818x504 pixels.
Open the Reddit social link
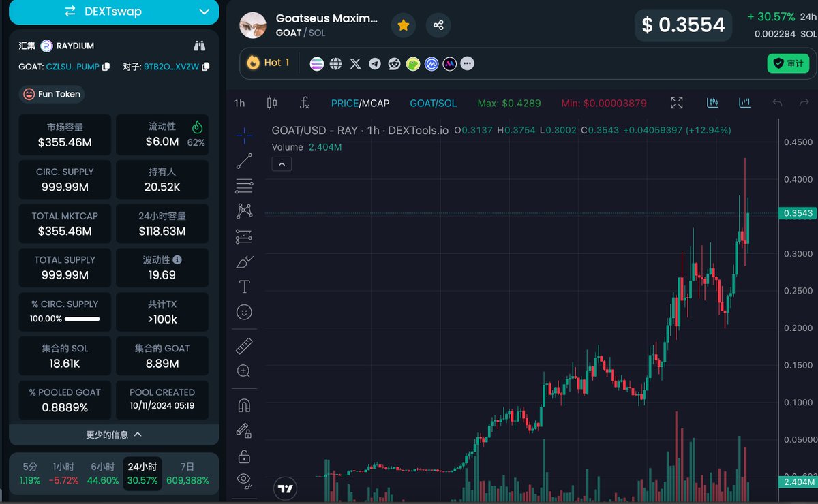click(394, 63)
